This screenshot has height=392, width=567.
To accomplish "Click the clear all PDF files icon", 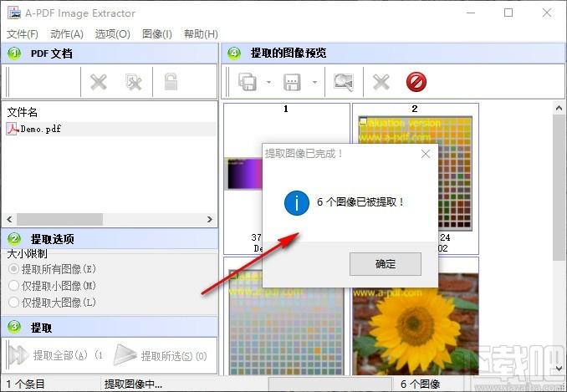I will coord(134,82).
